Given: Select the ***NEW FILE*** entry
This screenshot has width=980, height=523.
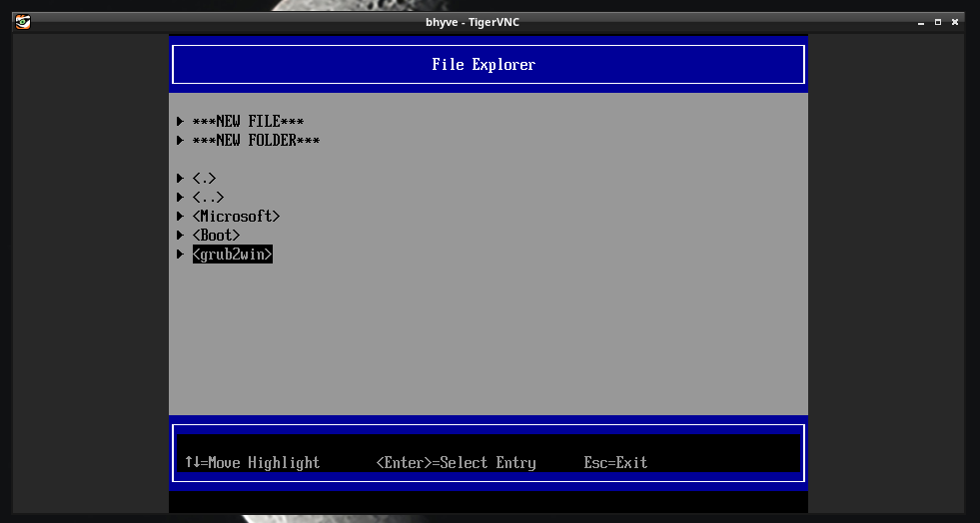Looking at the screenshot, I should coord(248,122).
